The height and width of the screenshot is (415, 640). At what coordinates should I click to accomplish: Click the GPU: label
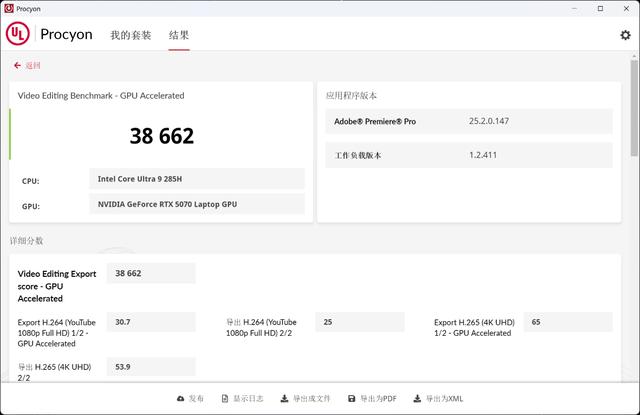pos(31,206)
